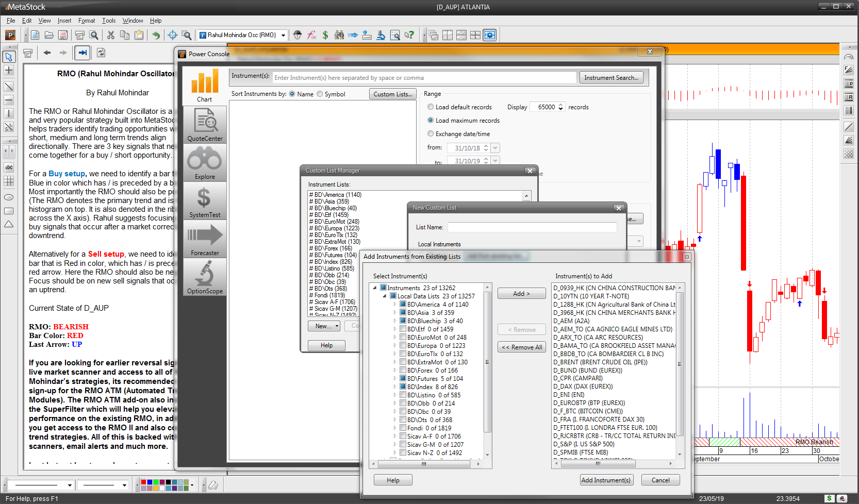Click the print preview magnifier icon
The height and width of the screenshot is (504, 859).
click(x=93, y=35)
